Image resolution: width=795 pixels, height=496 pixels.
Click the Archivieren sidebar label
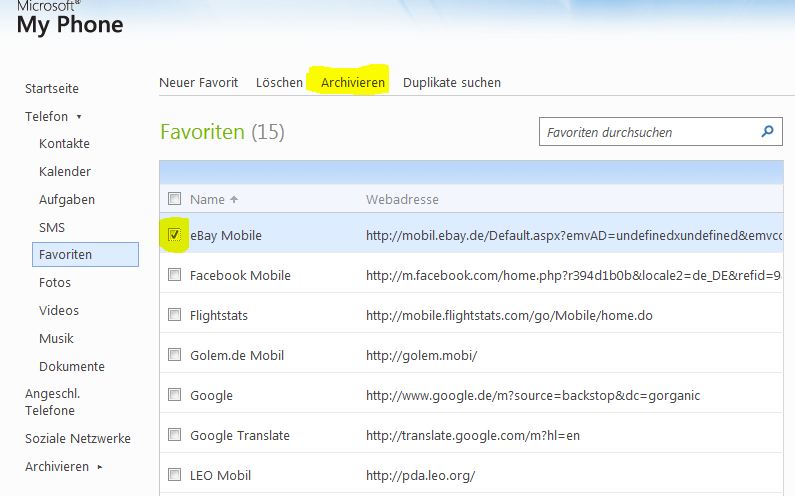click(x=57, y=467)
